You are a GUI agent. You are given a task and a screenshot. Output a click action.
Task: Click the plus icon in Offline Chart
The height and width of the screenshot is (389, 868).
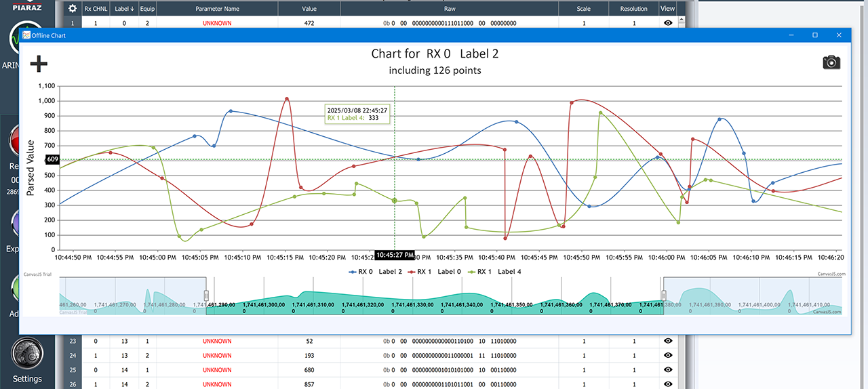click(x=39, y=64)
